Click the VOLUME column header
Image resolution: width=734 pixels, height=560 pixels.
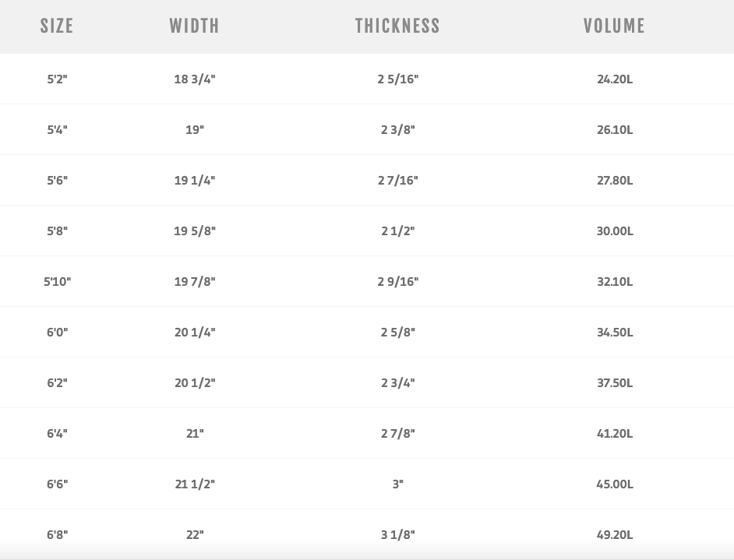614,26
